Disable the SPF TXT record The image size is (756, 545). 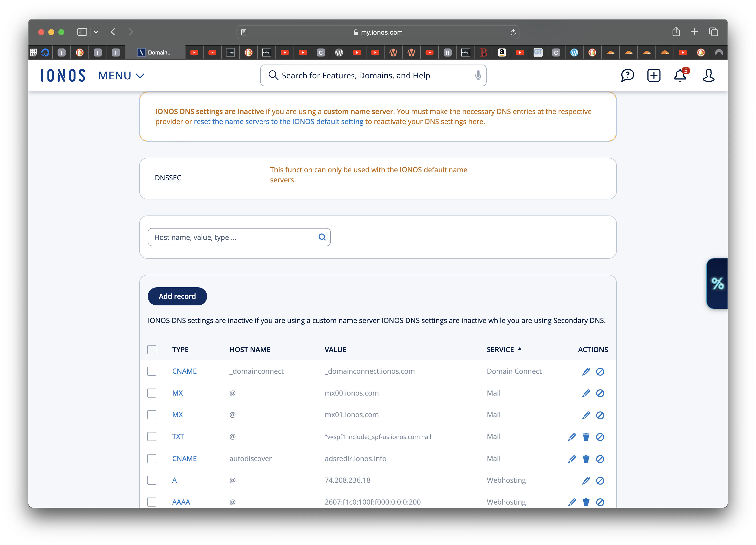[600, 437]
